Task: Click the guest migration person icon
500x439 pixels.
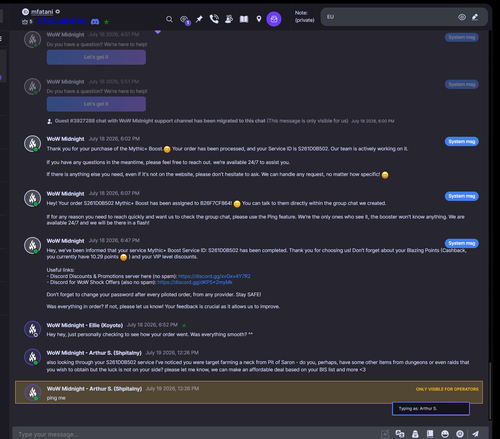Action: click(49, 121)
